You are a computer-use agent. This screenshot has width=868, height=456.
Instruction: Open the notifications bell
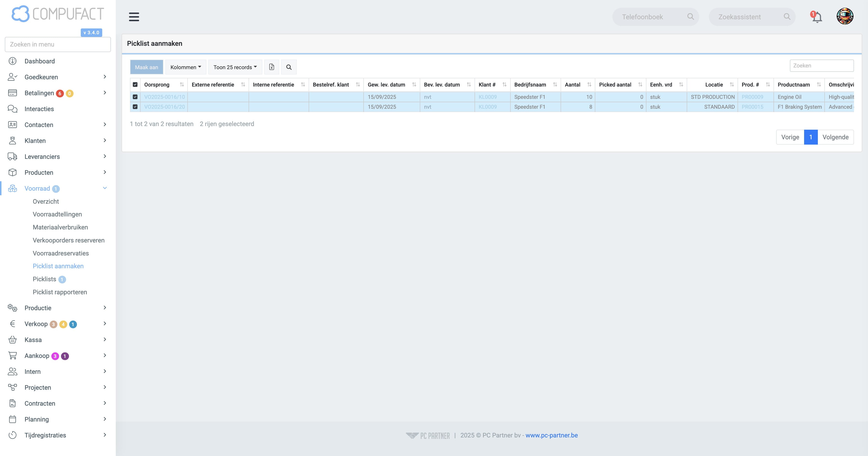tap(817, 17)
